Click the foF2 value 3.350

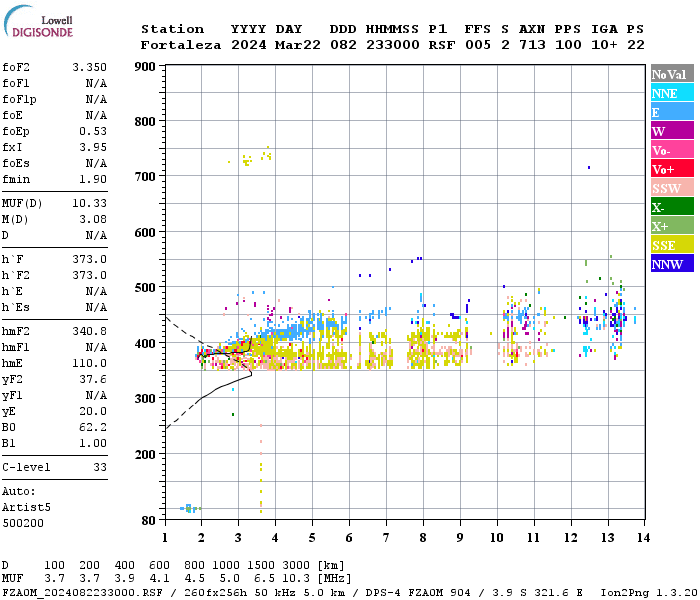pos(89,67)
